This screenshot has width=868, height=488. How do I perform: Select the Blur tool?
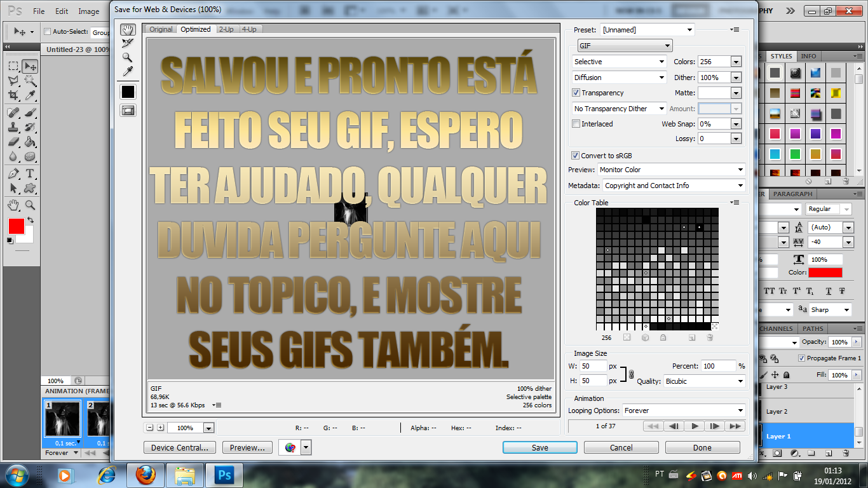(x=13, y=156)
